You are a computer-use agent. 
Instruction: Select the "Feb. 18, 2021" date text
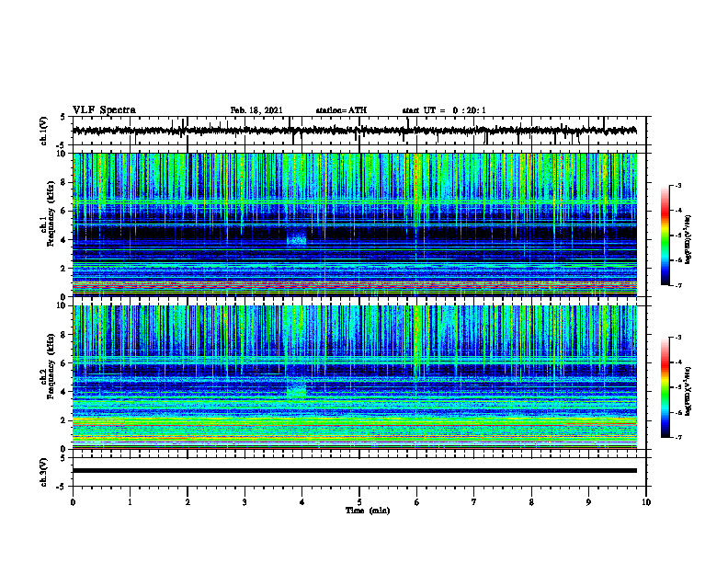pyautogui.click(x=256, y=110)
